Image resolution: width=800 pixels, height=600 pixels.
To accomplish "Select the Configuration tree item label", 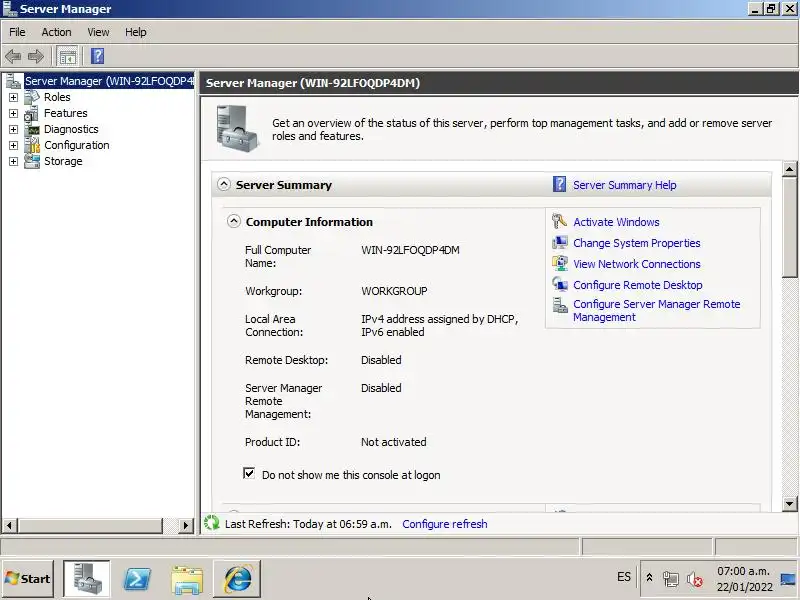I will coord(77,145).
